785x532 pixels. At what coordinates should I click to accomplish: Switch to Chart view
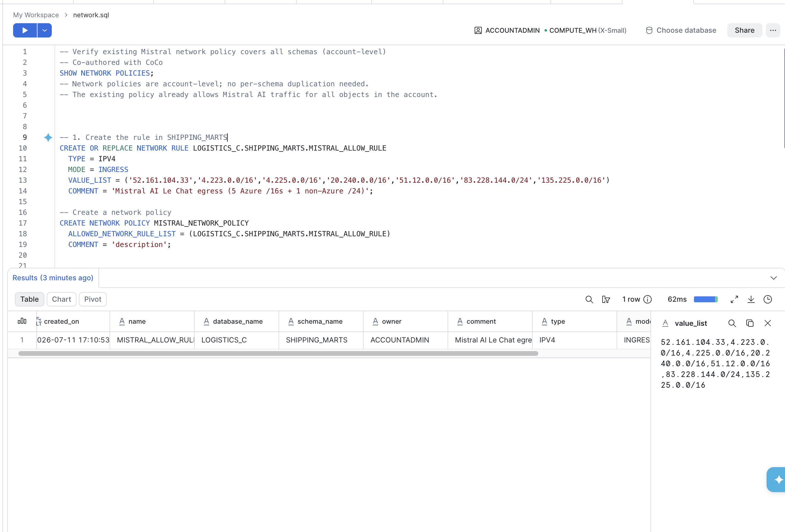point(62,299)
